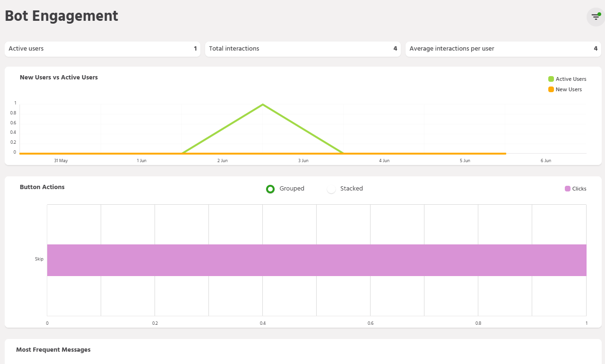The height and width of the screenshot is (364, 605).
Task: Open the filter options icon
Action: [595, 17]
